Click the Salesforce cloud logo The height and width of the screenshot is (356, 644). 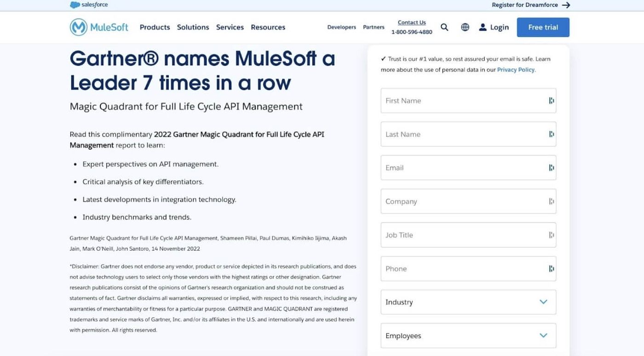(x=89, y=5)
